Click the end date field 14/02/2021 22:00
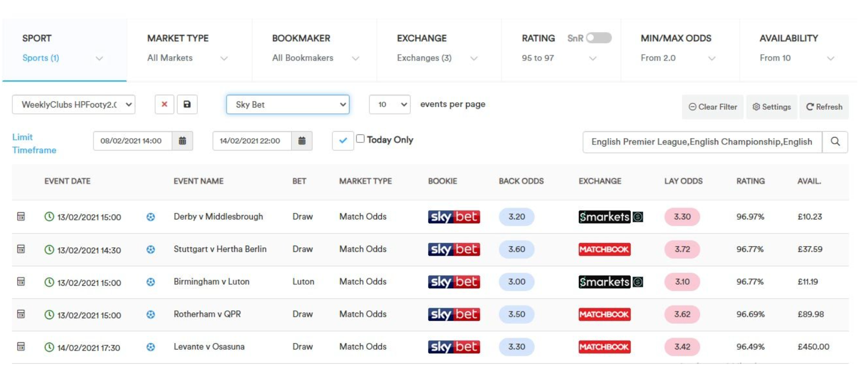 [x=252, y=141]
